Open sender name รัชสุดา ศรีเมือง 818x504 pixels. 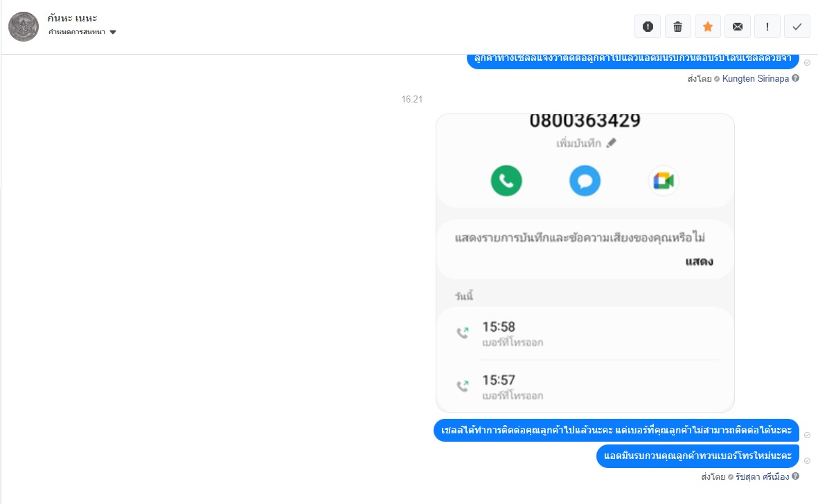pyautogui.click(x=762, y=476)
